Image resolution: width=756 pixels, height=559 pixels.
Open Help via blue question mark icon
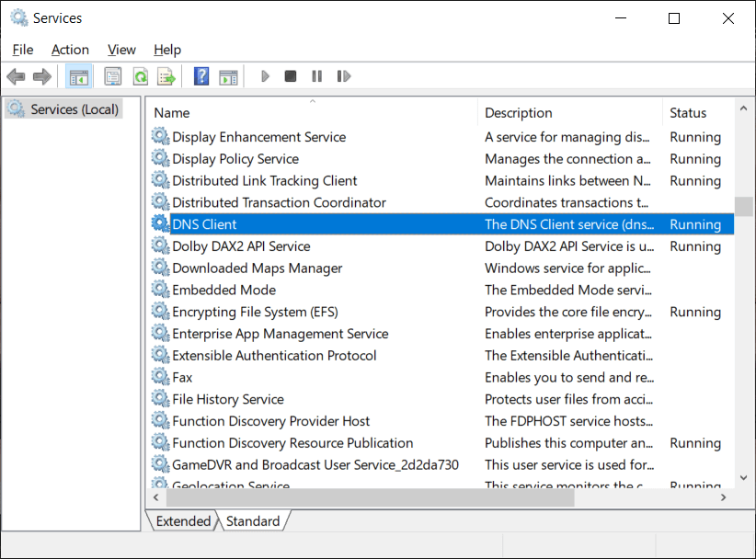[201, 76]
